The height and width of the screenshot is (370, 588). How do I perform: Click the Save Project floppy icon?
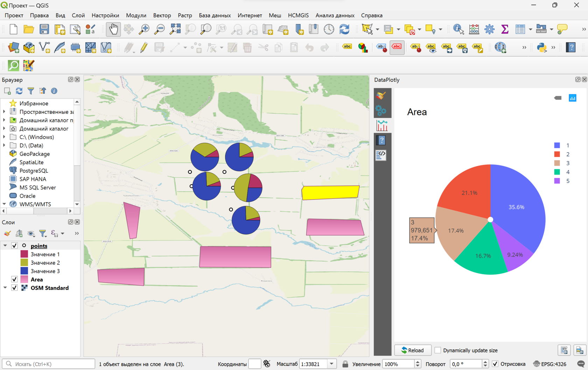[44, 29]
